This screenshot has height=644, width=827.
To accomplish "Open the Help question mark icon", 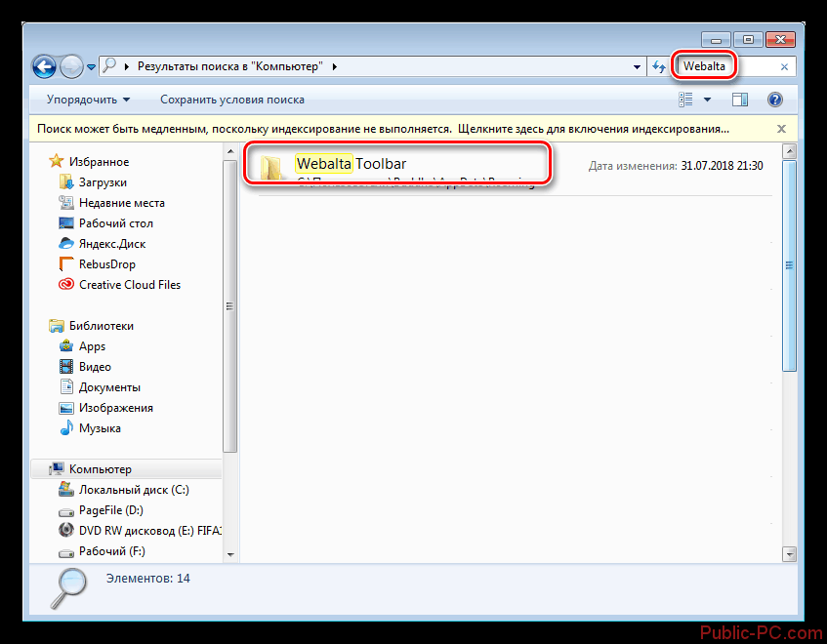I will pyautogui.click(x=775, y=100).
